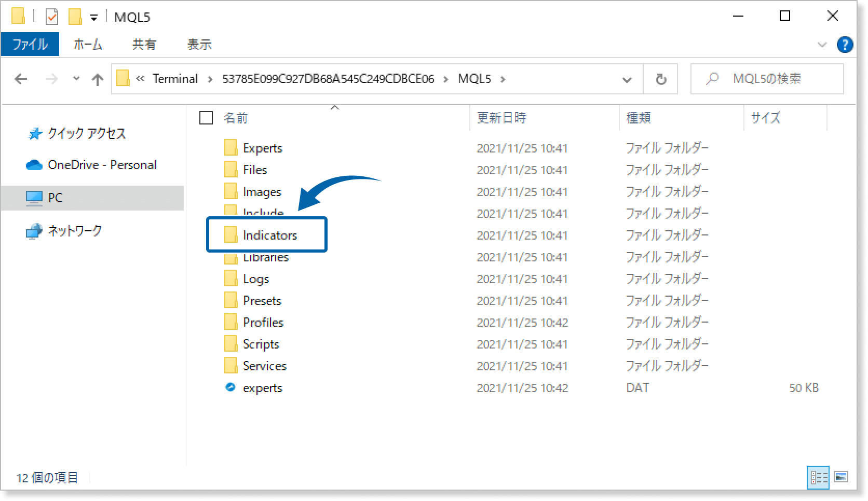Click experts row date 2021/11/25 10:42
This screenshot has width=868, height=501.
(522, 388)
